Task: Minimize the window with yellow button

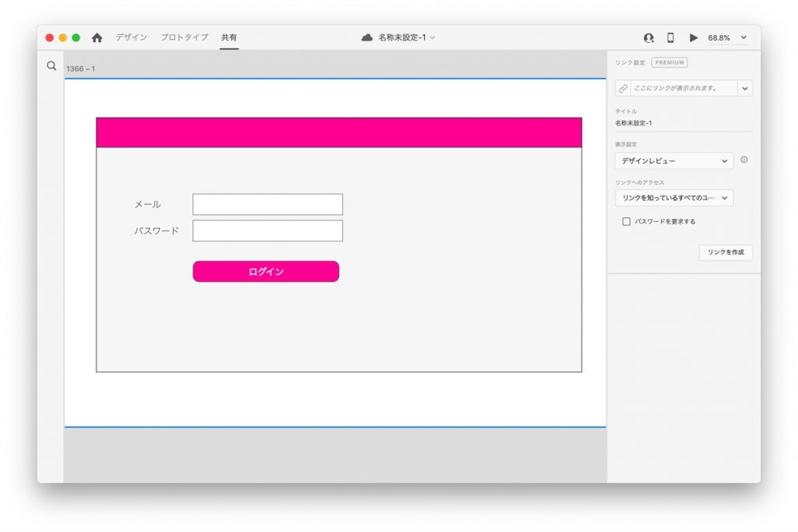Action: (x=62, y=37)
